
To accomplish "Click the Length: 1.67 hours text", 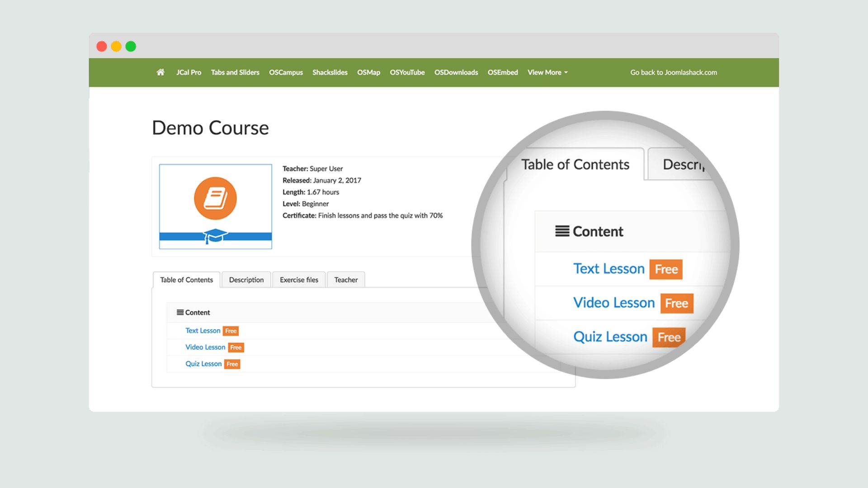I will [x=311, y=192].
